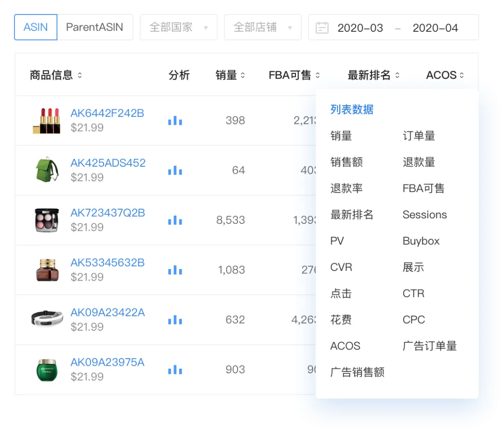This screenshot has width=504, height=433.
Task: Select 退款量 in the column list menu
Action: (419, 162)
